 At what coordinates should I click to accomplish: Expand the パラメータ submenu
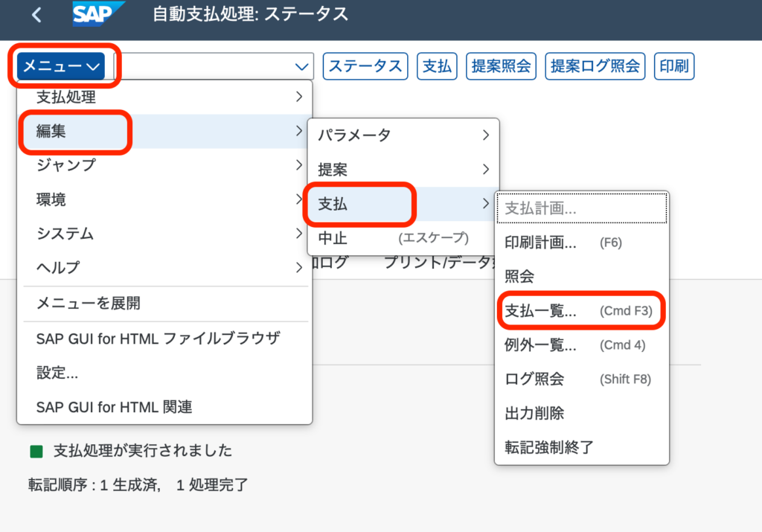[x=403, y=135]
